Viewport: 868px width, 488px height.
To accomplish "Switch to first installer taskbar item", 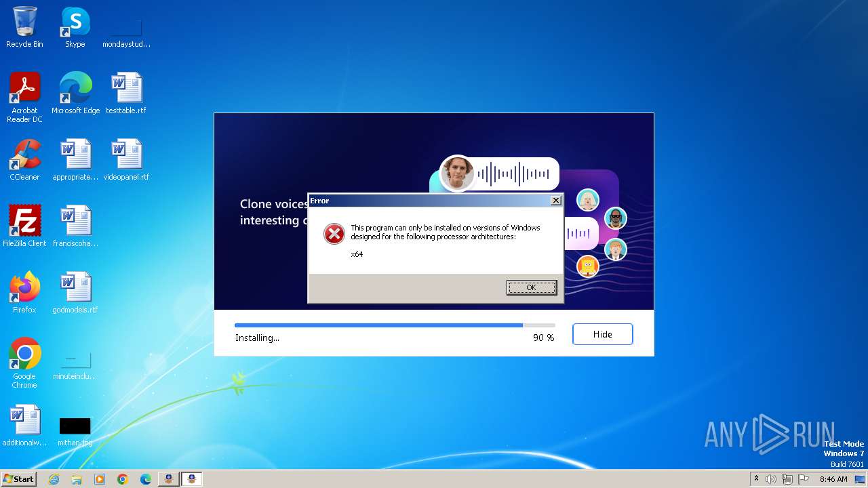I will click(169, 479).
